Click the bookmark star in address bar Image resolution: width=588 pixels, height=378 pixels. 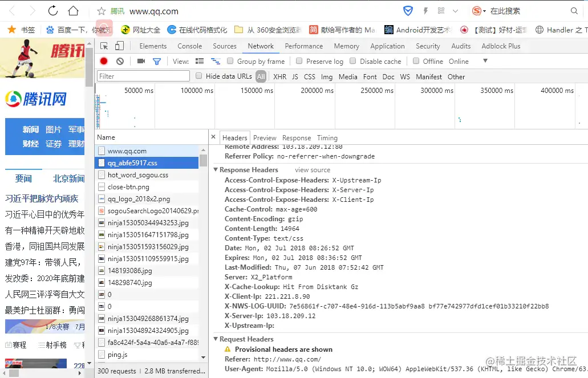pyautogui.click(x=102, y=11)
